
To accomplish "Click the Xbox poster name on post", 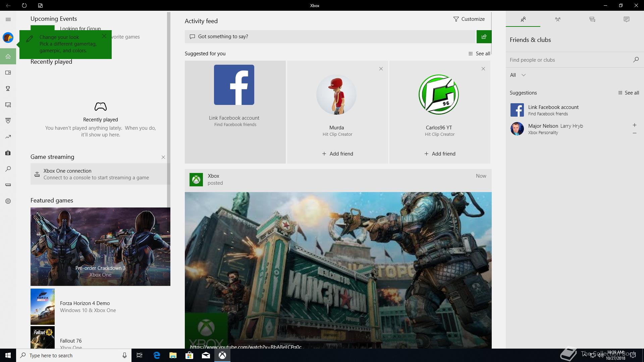I will click(213, 176).
